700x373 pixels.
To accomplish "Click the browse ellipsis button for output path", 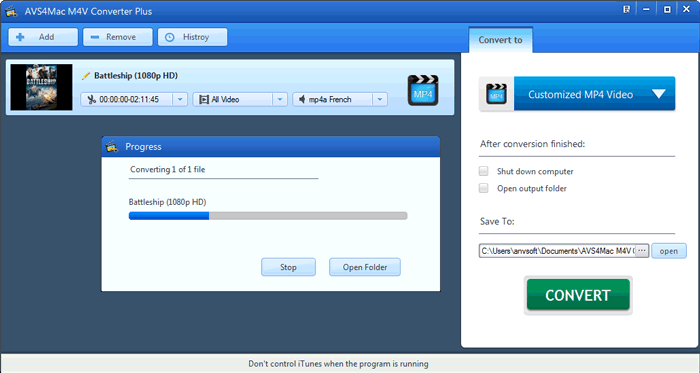I will [642, 251].
